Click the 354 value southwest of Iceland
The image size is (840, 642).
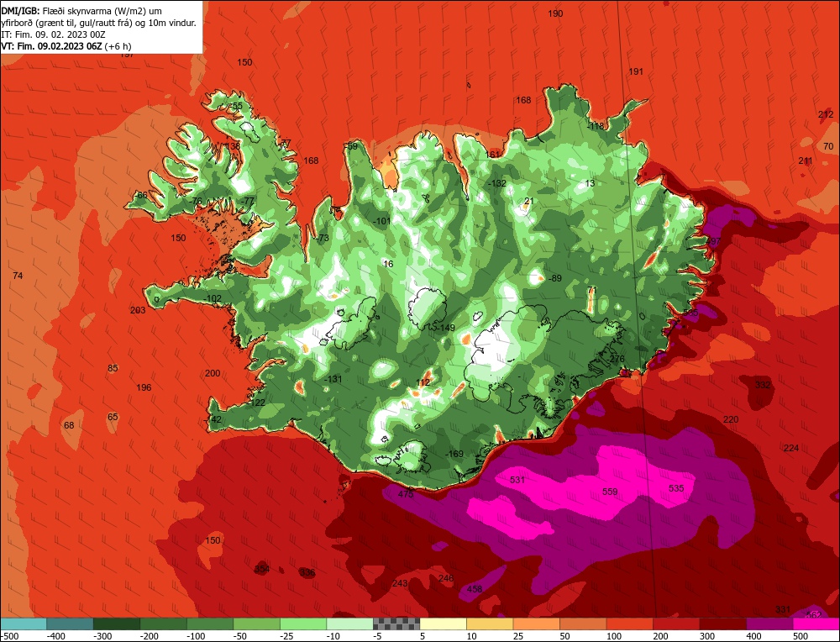[x=262, y=569]
